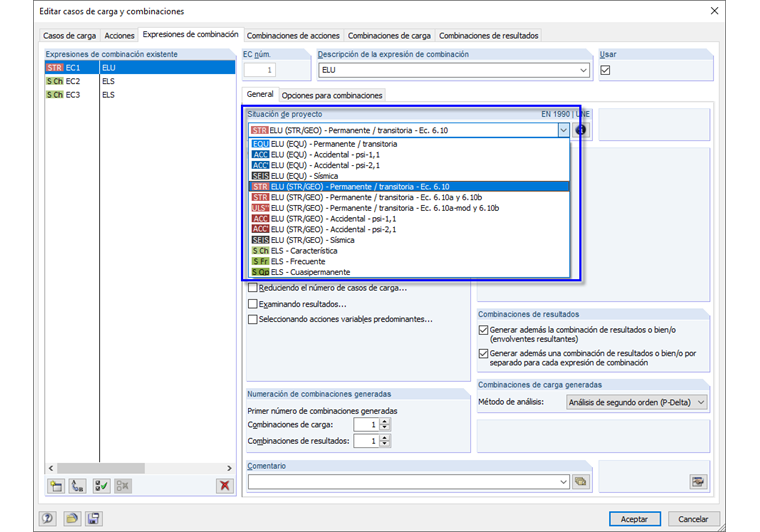Choose ELU (EQU) - Accidental - psi-2,1 option
The image size is (760, 532).
pos(409,165)
